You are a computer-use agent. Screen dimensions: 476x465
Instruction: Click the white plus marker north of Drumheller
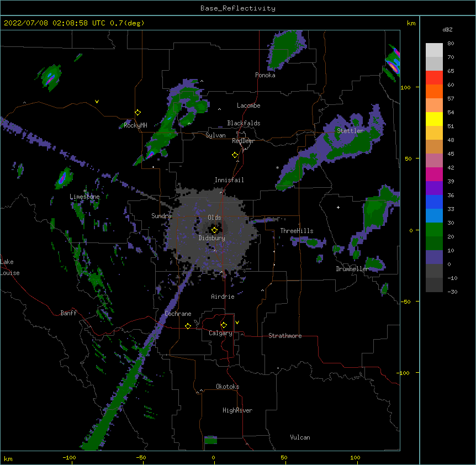point(338,207)
